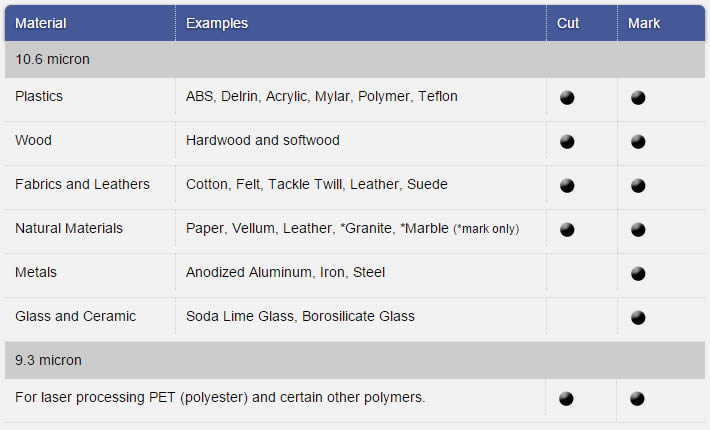
Task: Select the Mark dot in Wood row
Action: click(638, 142)
